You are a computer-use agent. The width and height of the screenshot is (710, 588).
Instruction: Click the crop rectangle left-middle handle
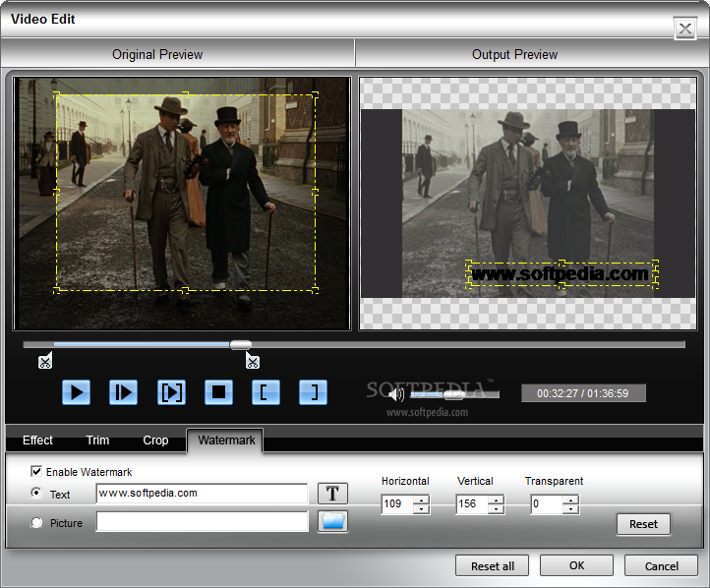(x=57, y=192)
